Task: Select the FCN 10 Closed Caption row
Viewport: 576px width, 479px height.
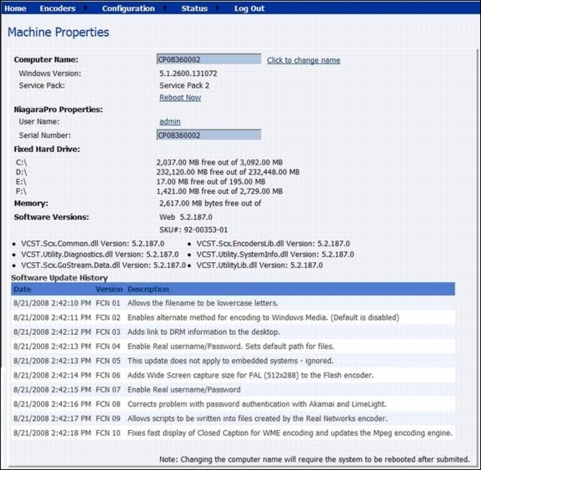Action: click(233, 433)
